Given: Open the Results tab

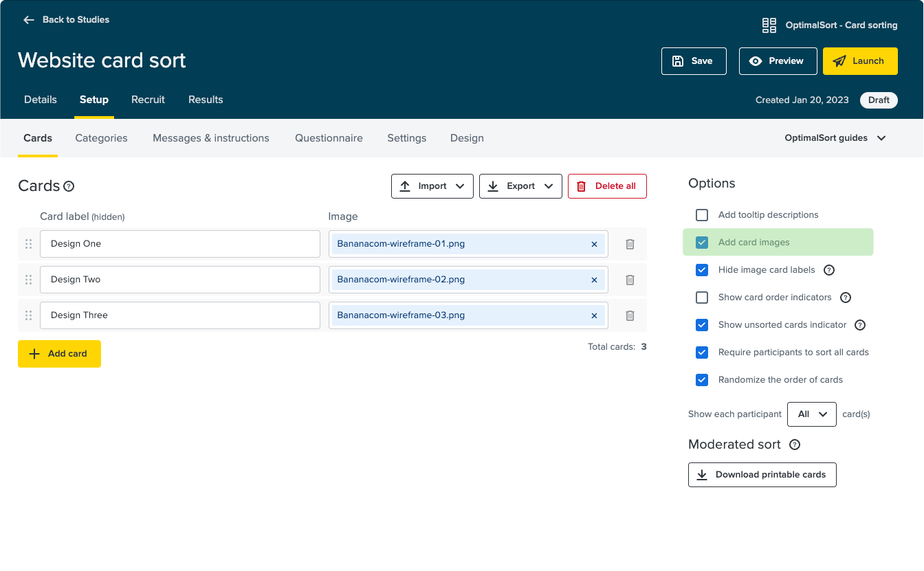Looking at the screenshot, I should (206, 100).
